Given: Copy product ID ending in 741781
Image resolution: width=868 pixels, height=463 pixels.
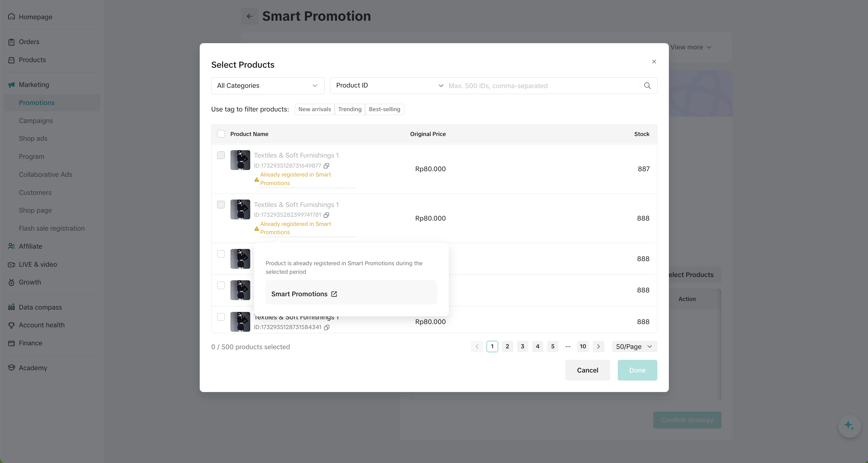Looking at the screenshot, I should click(326, 215).
